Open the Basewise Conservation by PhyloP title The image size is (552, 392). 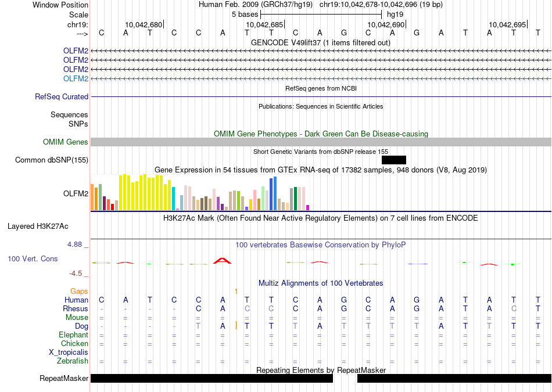click(321, 244)
